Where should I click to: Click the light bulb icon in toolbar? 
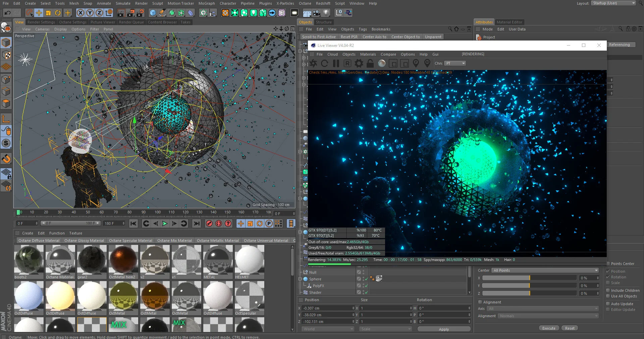(326, 13)
